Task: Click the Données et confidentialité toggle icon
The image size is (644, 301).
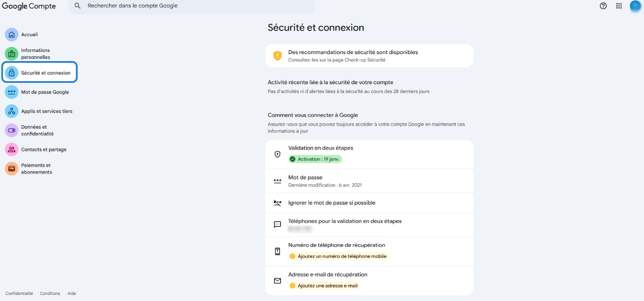Action: click(x=11, y=130)
